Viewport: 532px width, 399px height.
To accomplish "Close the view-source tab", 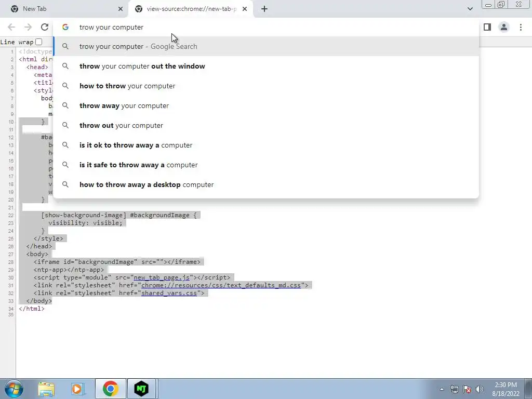I will click(x=245, y=9).
